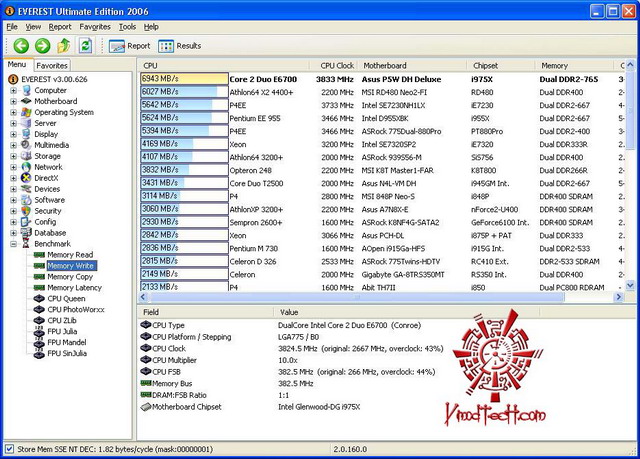Expand the Operating System tree node
The width and height of the screenshot is (640, 459).
[13, 112]
